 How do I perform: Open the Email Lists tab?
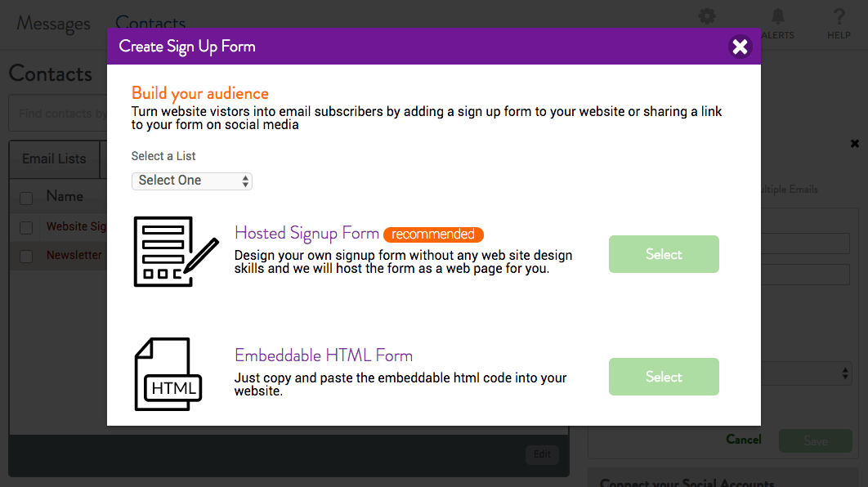point(54,159)
